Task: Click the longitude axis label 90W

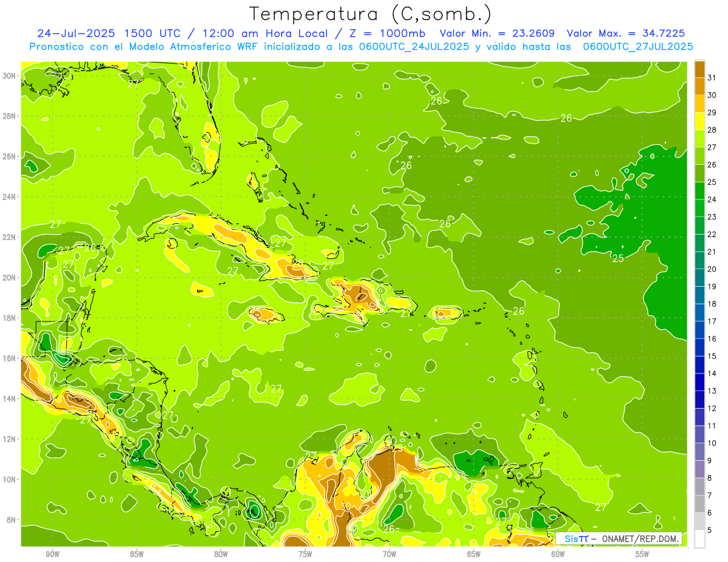Action: tap(53, 554)
